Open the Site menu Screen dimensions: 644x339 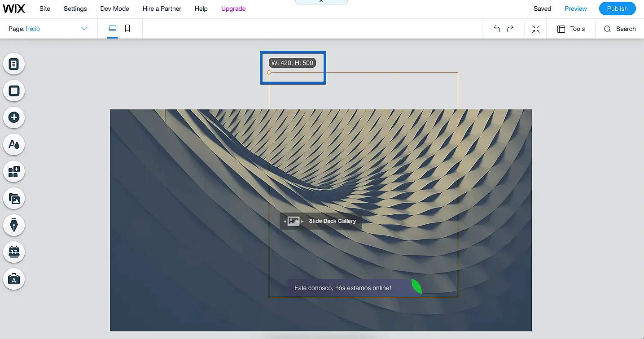(x=45, y=9)
